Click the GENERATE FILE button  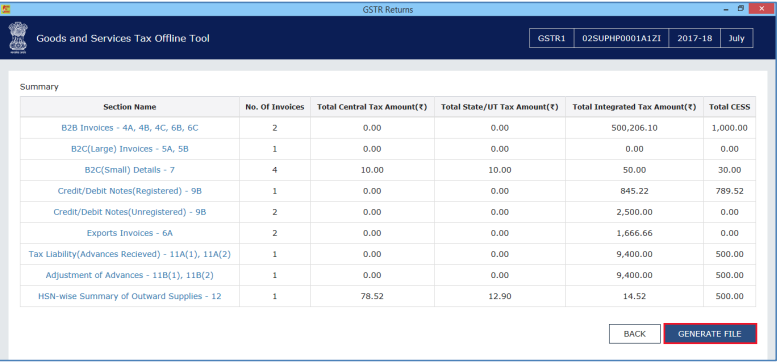710,334
